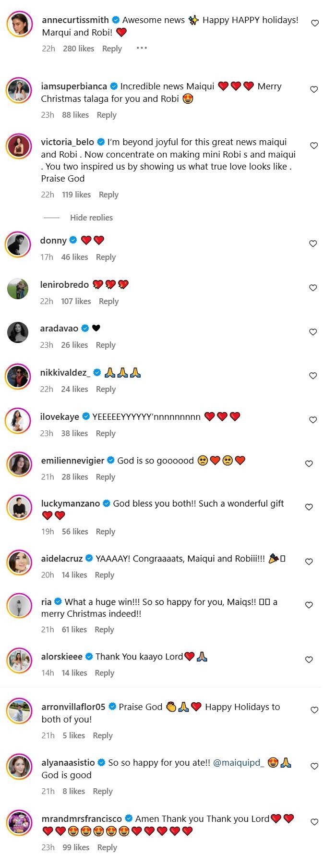Viewport: 324px width, 868px height.
Task: Reply to iamsuperbianca's comment
Action: pos(107,115)
